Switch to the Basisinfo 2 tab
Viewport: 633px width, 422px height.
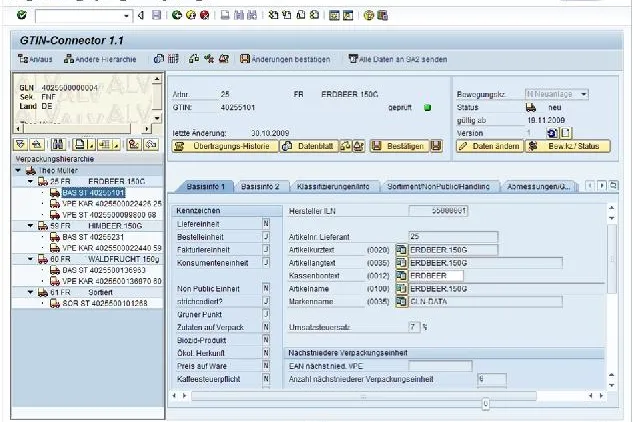pos(260,187)
